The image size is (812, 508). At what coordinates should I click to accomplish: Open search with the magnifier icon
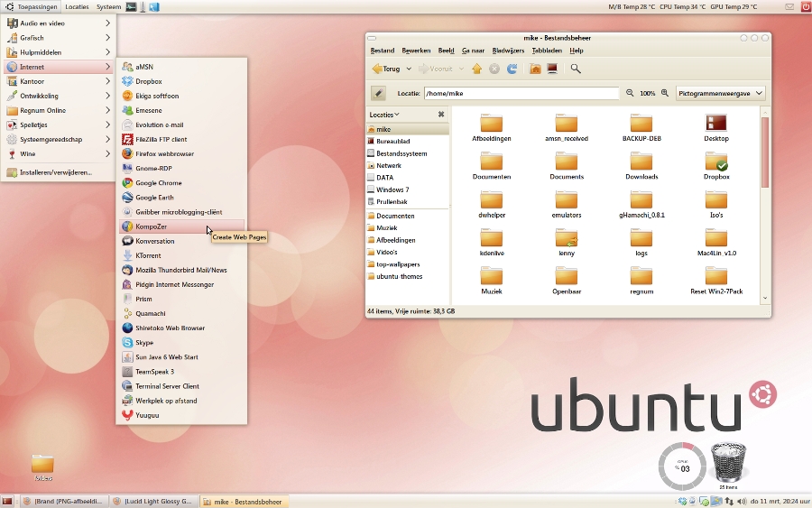tap(576, 69)
